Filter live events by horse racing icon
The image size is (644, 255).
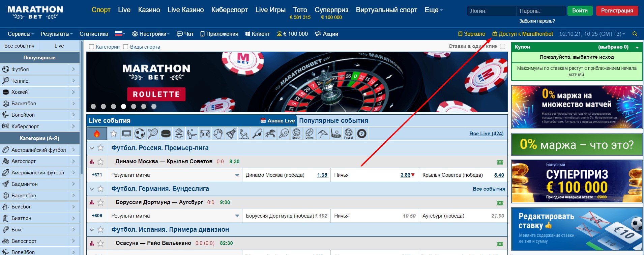(x=270, y=134)
